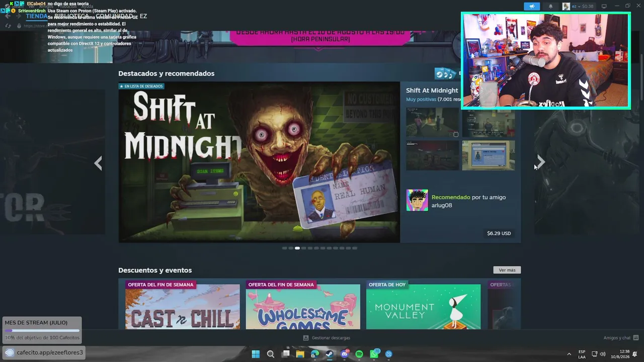Screen dimensions: 644x362
Task: Go forward with the Steam forward arrow
Action: 18,16
